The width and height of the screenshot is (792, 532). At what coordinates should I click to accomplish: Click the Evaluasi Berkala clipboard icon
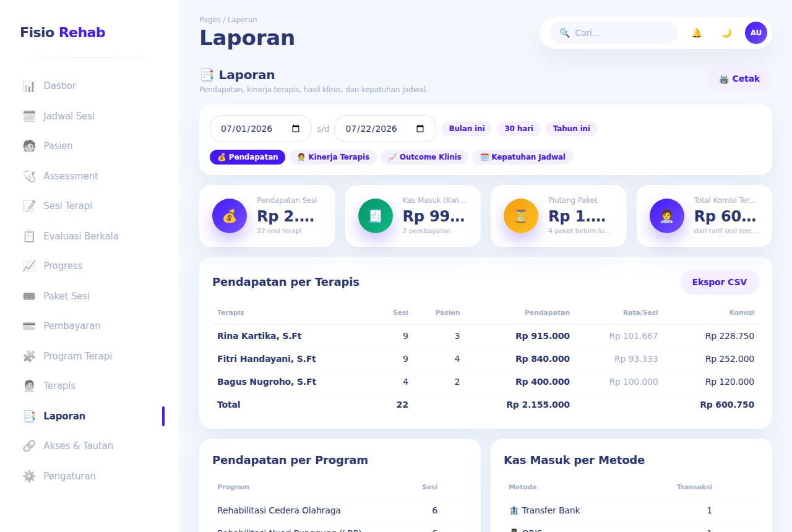[x=29, y=236]
